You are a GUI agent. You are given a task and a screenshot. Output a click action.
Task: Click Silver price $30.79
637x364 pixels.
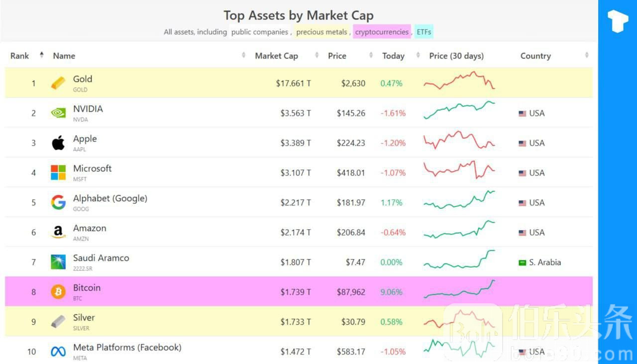click(353, 322)
